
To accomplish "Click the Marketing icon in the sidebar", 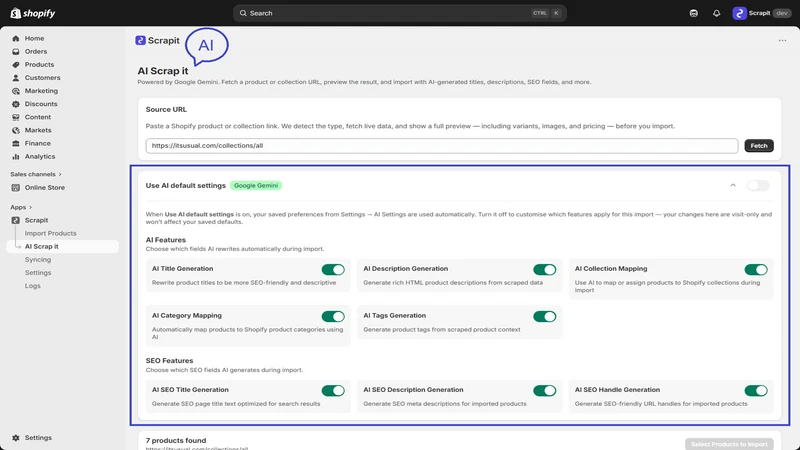I will (x=16, y=91).
